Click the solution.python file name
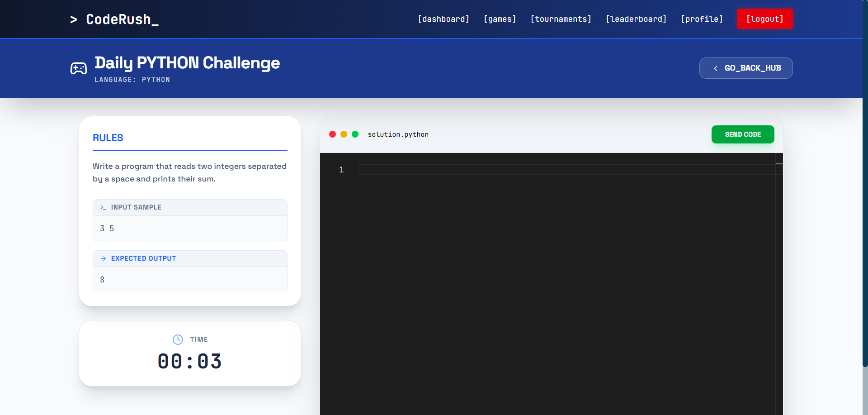Viewport: 868px width, 415px height. tap(398, 134)
